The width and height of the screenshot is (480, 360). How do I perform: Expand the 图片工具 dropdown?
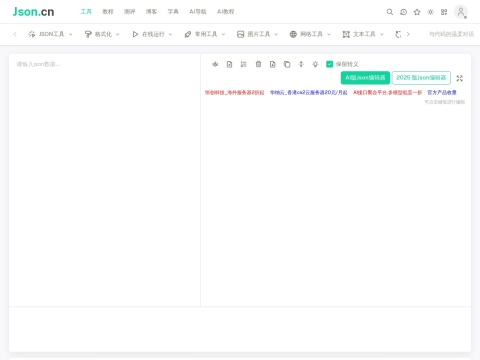[257, 34]
